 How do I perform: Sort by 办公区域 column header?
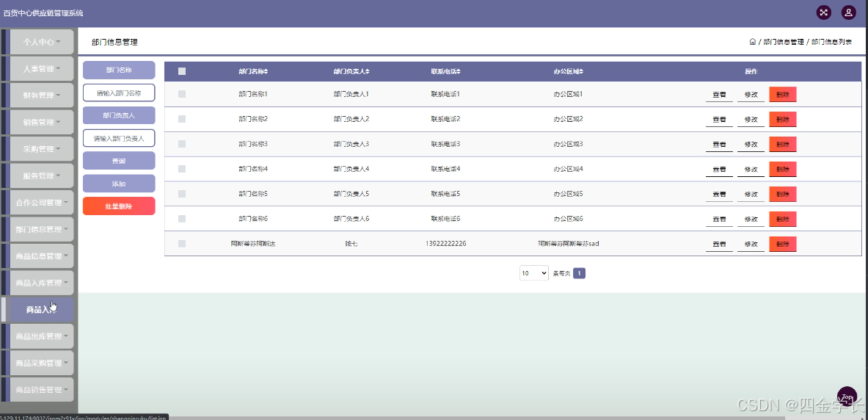click(569, 71)
